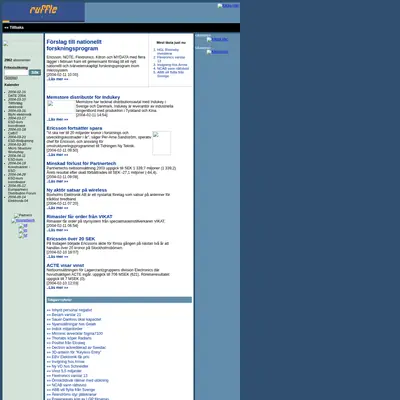Image resolution: width=400 pixels, height=400 pixels.
Task: Click the Sysselsech partner image link
Action: (x=23, y=221)
